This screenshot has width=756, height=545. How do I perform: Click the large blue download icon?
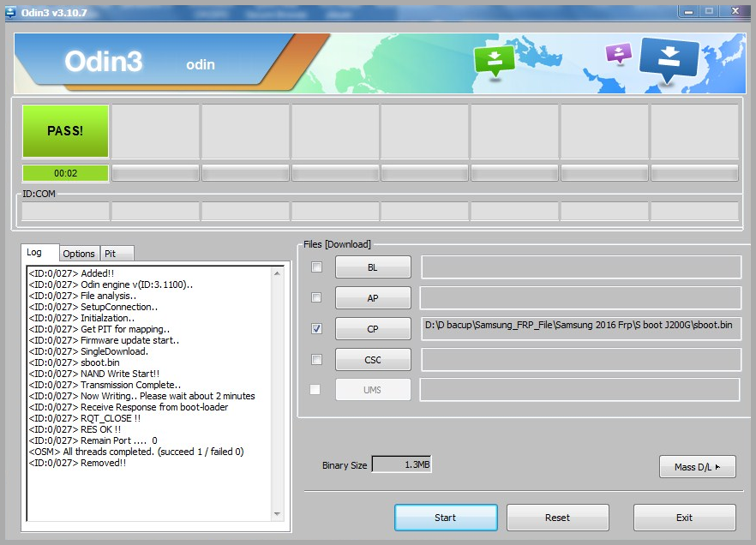pyautogui.click(x=669, y=60)
